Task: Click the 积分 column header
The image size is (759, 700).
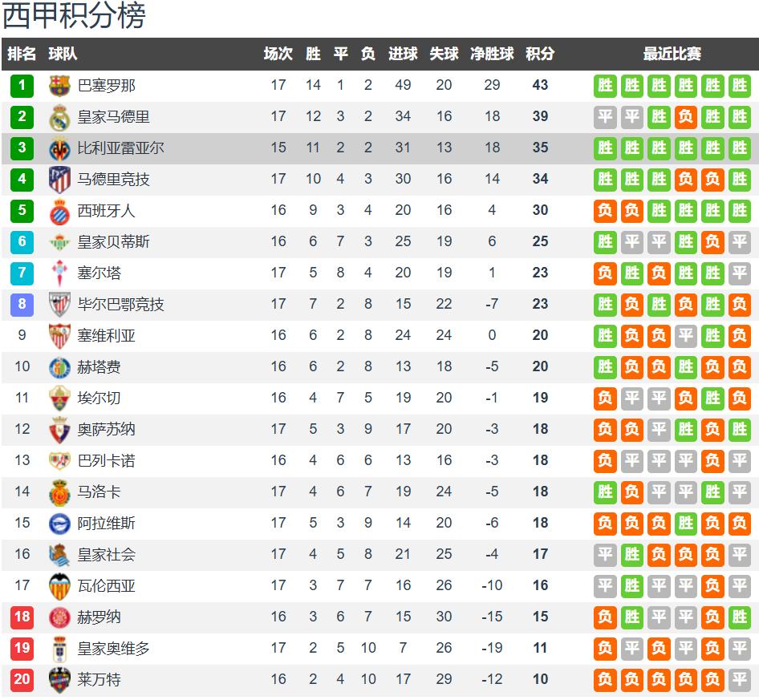Action: (540, 54)
